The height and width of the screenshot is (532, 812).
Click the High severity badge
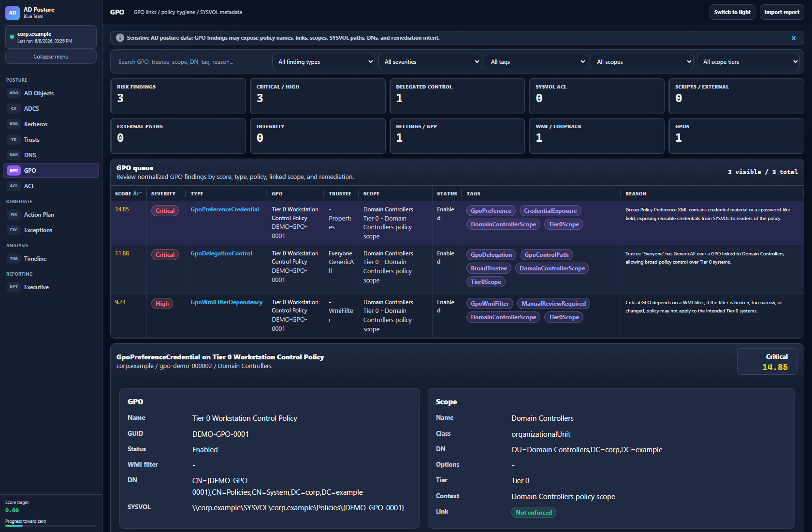[x=162, y=303]
